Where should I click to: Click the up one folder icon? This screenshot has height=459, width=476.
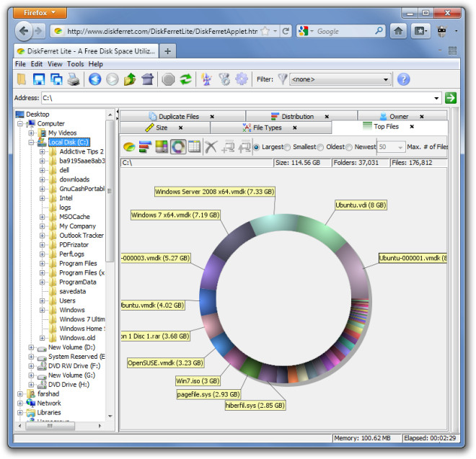pos(130,79)
